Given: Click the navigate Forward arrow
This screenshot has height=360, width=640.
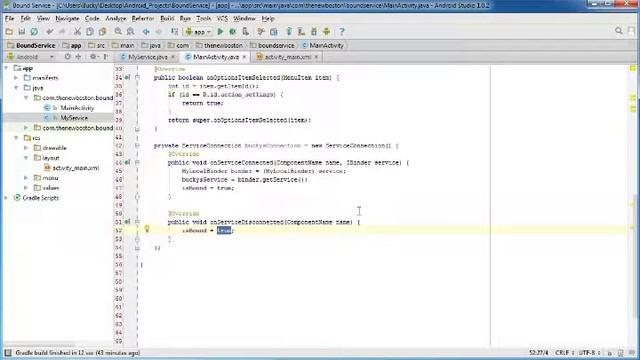Looking at the screenshot, I should [159, 31].
